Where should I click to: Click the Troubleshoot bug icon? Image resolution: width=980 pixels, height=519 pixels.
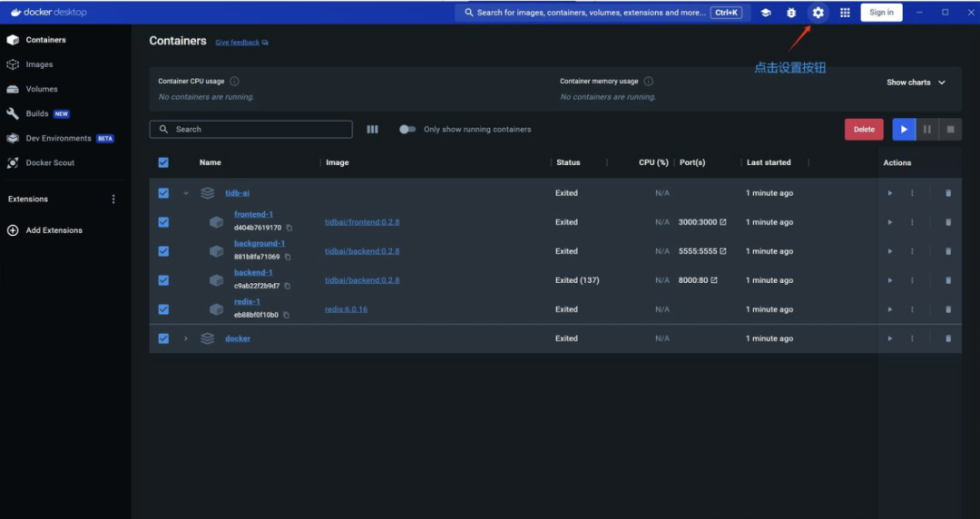(791, 13)
